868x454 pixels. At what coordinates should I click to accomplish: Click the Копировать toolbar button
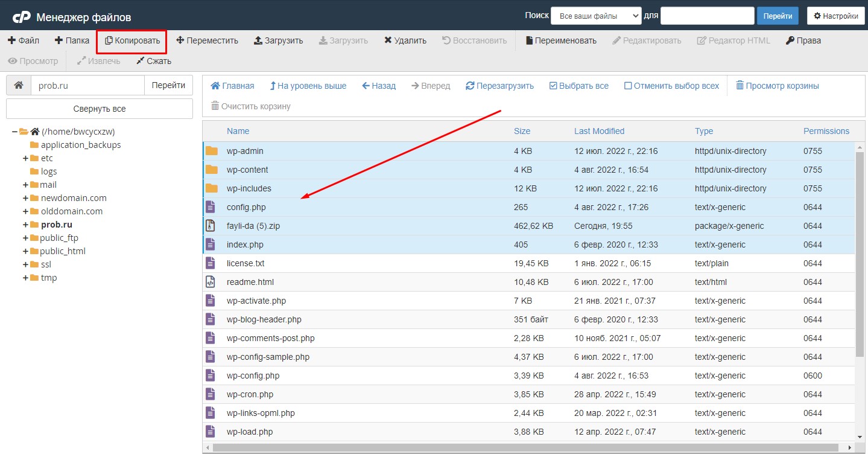(x=132, y=40)
